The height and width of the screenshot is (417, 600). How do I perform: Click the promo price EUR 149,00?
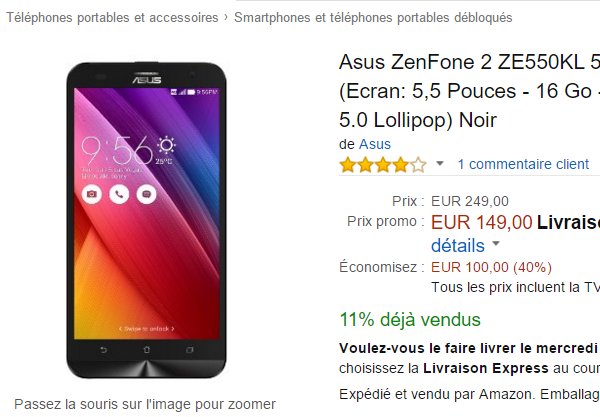[x=482, y=222]
